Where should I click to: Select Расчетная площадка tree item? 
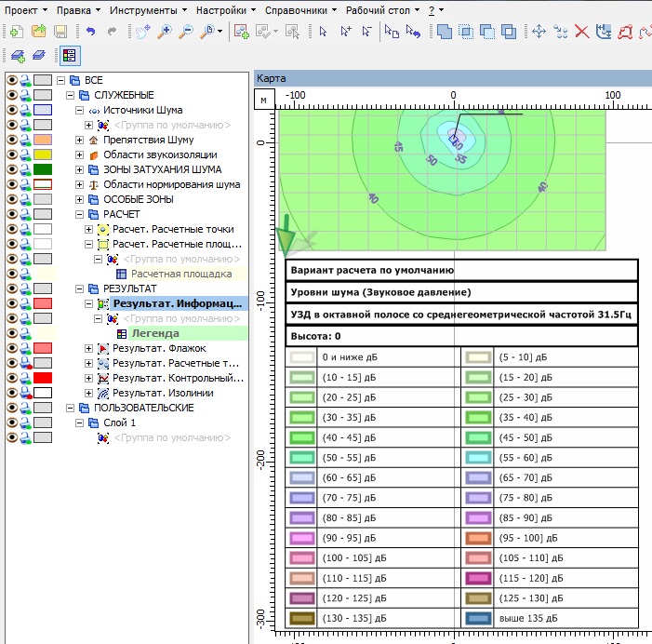(x=180, y=274)
